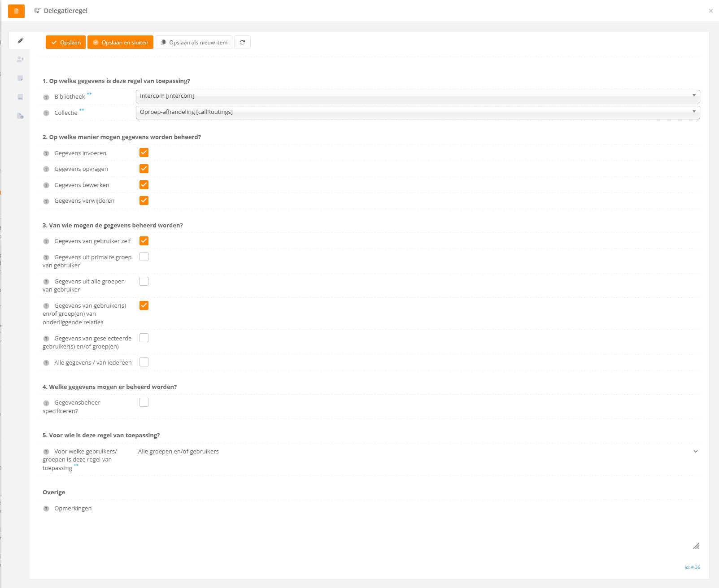Expand the Alle groepen en/of gebruikers selector

[695, 452]
